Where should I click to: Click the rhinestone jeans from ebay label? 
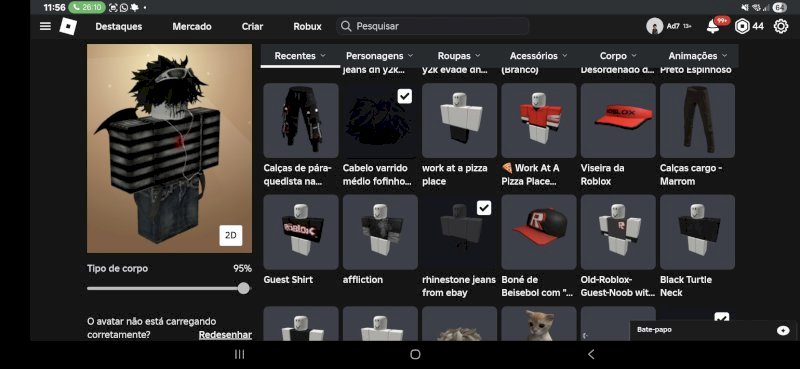[459, 286]
